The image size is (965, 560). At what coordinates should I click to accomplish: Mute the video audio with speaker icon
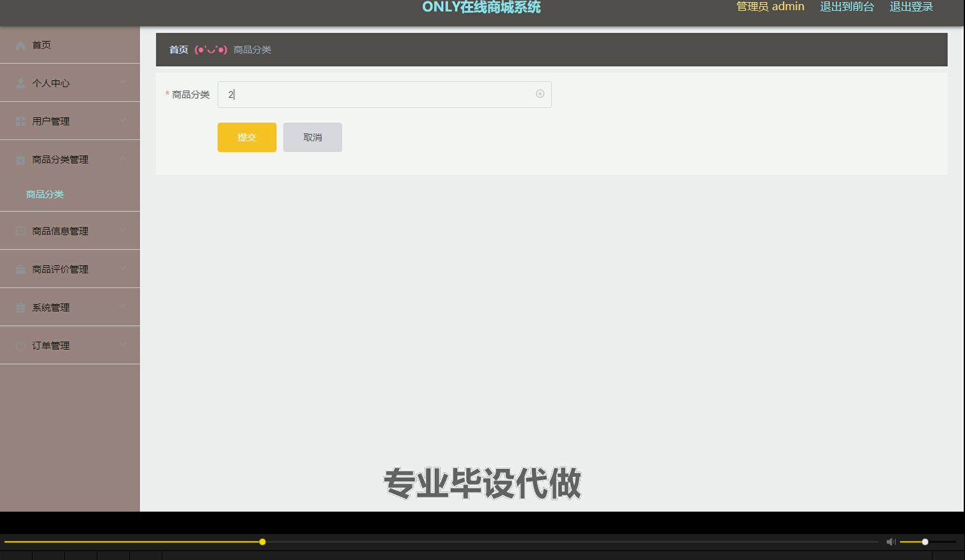(891, 542)
